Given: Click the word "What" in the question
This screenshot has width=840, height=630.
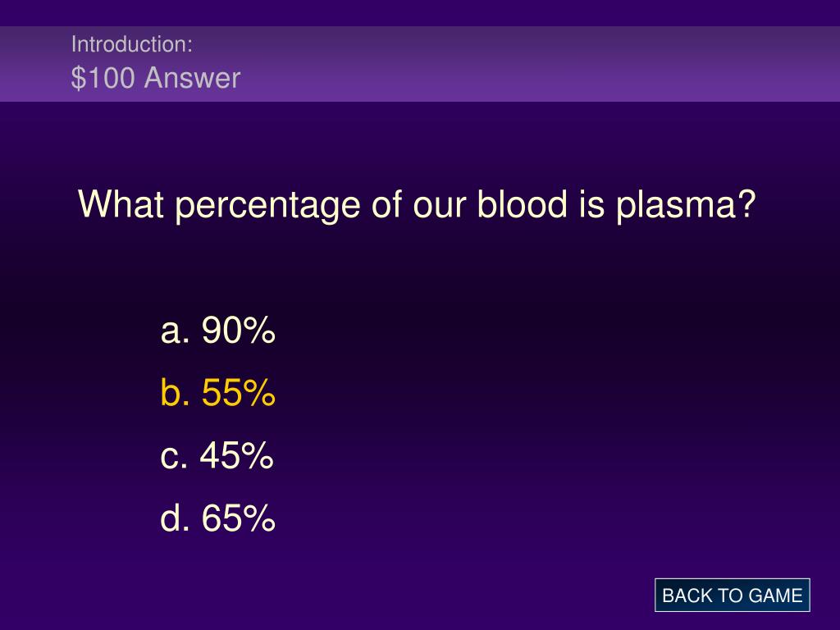Looking at the screenshot, I should [121, 204].
